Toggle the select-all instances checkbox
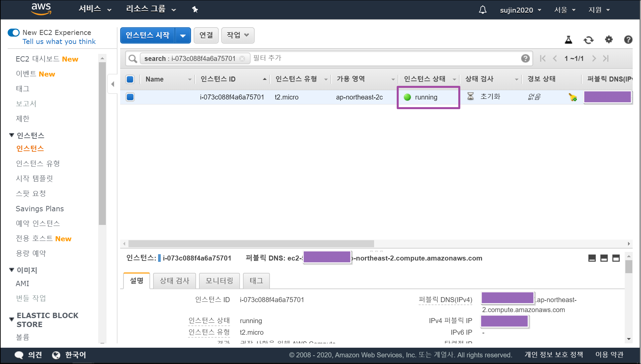641x364 pixels. [130, 79]
